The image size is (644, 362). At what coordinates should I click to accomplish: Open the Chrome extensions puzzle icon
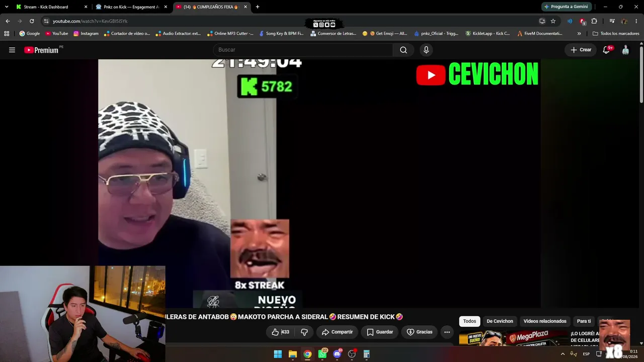[594, 21]
